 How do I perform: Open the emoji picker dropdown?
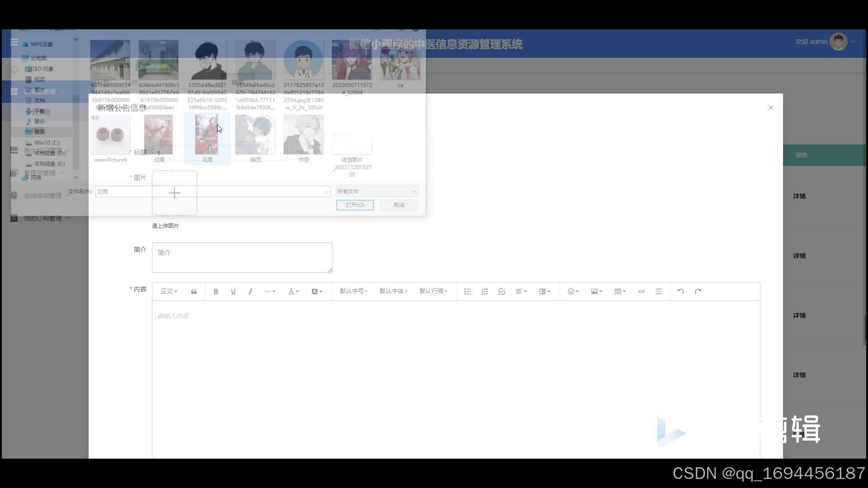click(573, 291)
